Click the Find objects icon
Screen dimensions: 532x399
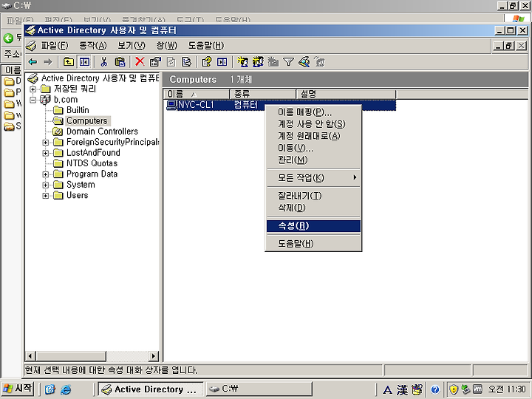click(x=304, y=62)
